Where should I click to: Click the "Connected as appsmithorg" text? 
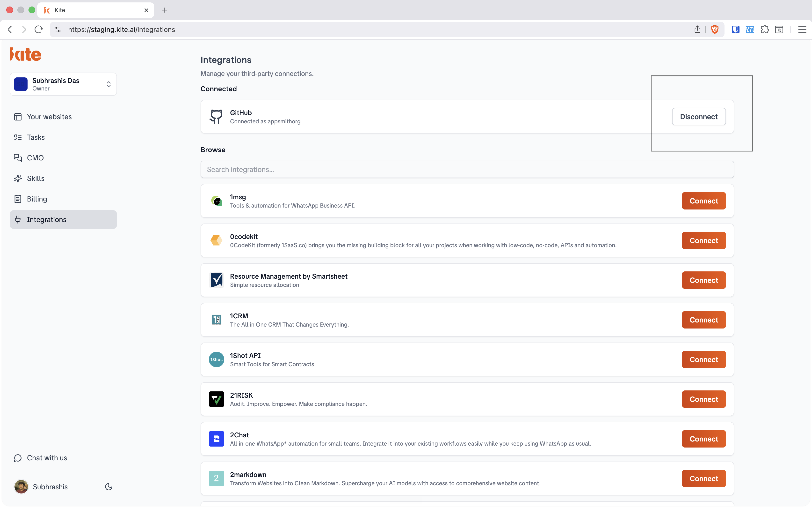[x=265, y=121]
